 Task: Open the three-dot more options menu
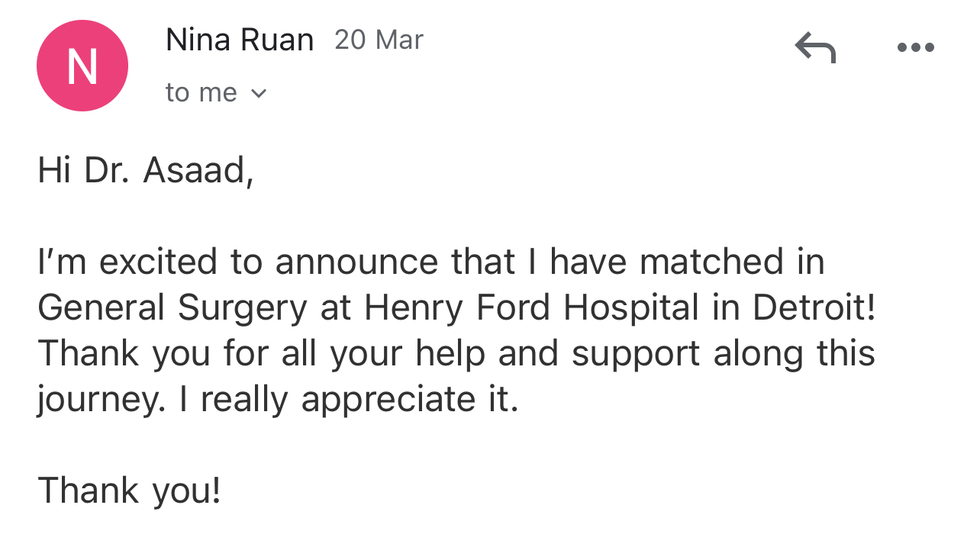tap(916, 47)
